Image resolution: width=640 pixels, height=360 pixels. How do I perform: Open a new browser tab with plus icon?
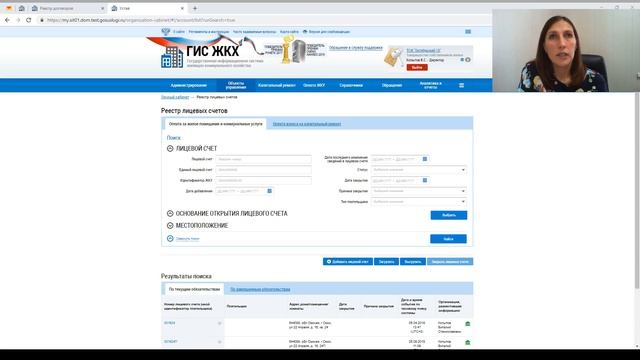(195, 8)
